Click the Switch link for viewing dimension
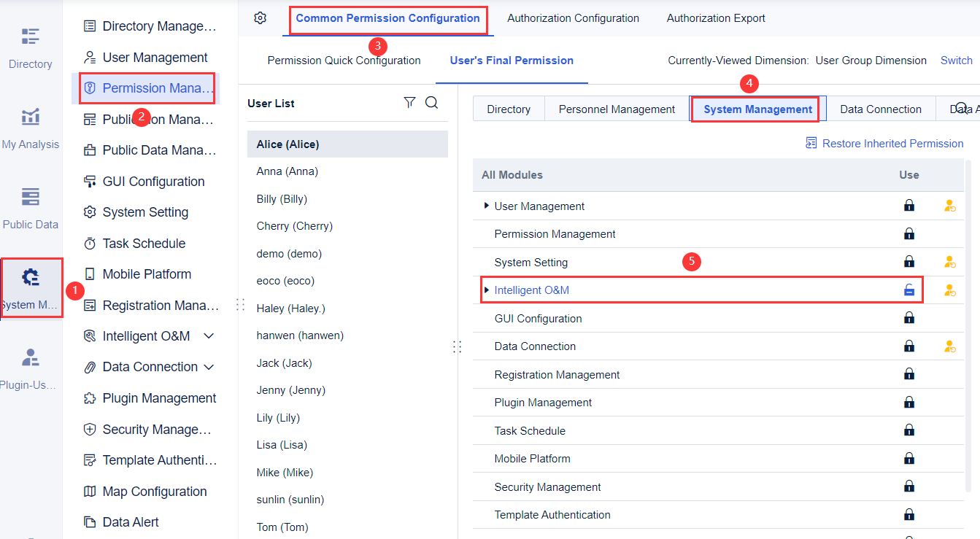This screenshot has width=980, height=539. (956, 60)
